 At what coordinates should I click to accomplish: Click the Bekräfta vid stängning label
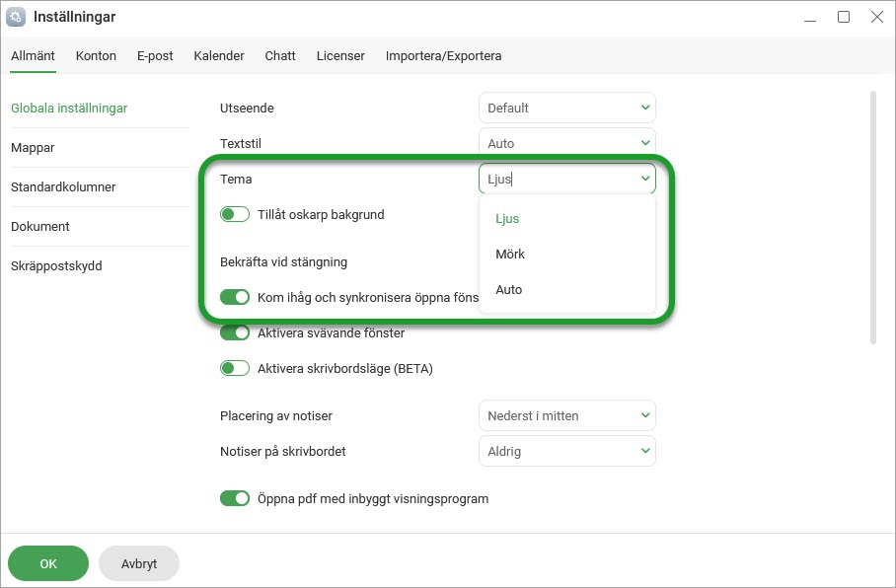click(283, 261)
